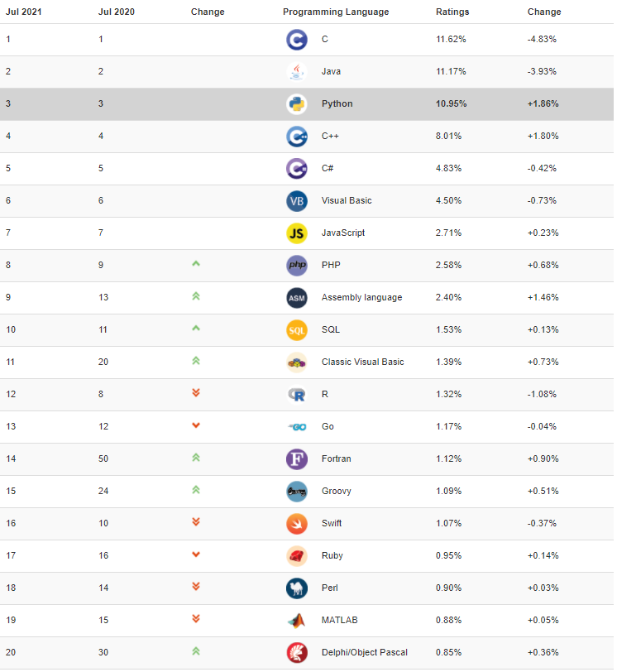This screenshot has height=672, width=617.
Task: Click the red double-down arrow for R
Action: [x=196, y=392]
